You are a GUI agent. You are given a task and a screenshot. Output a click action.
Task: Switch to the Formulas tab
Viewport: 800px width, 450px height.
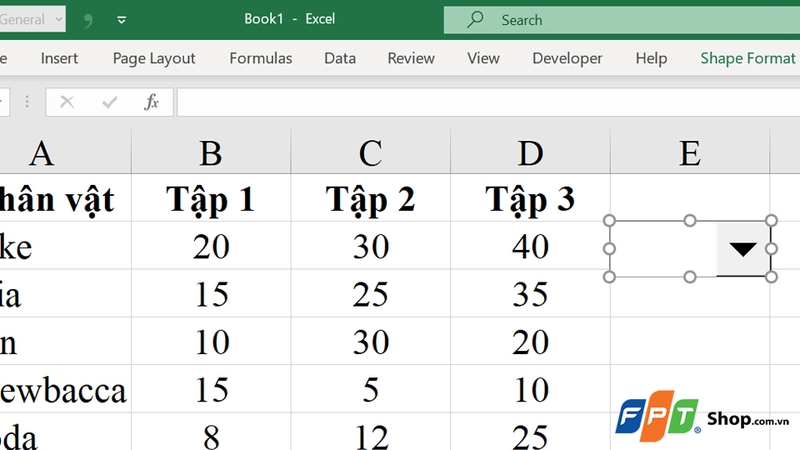[261, 58]
